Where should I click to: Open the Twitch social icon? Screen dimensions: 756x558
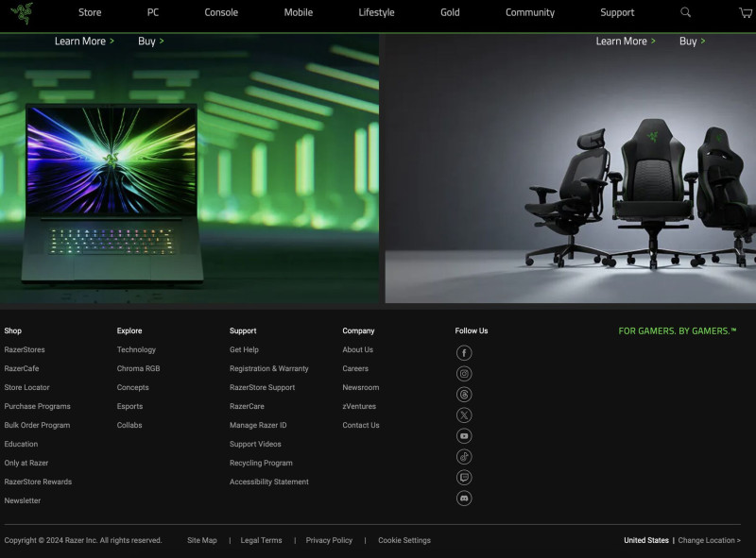click(x=464, y=478)
